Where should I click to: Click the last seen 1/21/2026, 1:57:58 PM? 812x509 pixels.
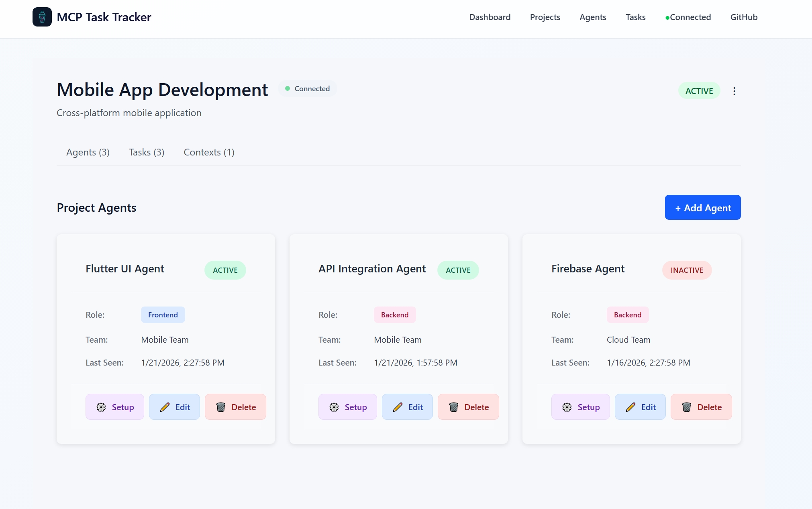click(x=416, y=362)
